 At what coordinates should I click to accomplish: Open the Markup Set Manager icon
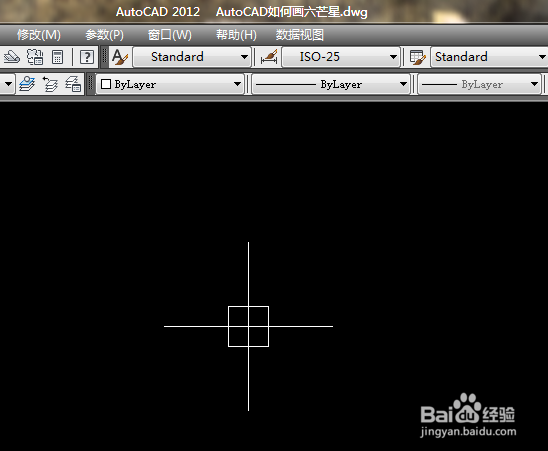[x=35, y=57]
